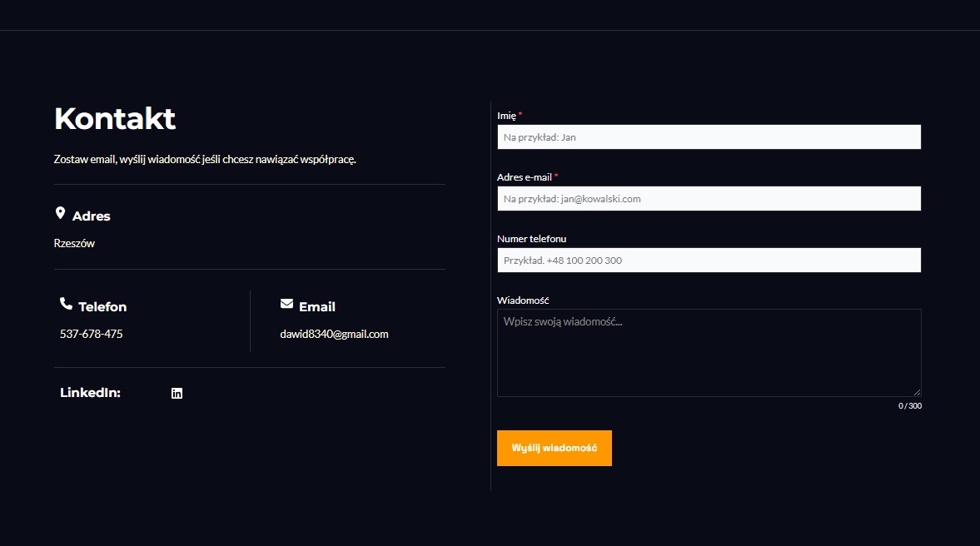Click the textarea resize handle corner

tap(918, 392)
